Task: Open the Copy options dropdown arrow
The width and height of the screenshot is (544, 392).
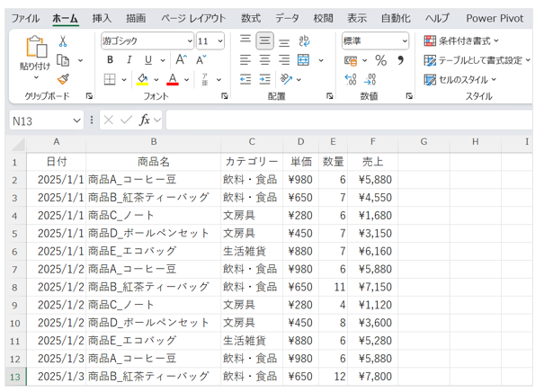Action: 81,60
